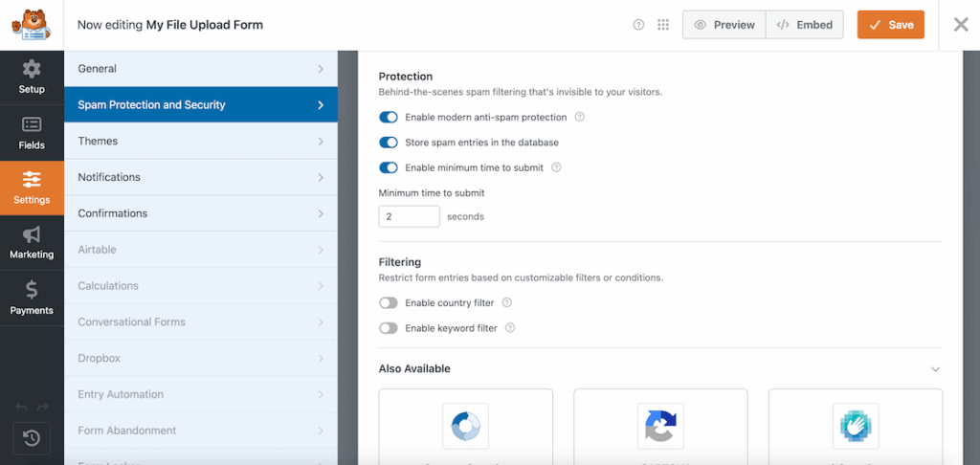Open the Confirmations settings section
Image resolution: width=980 pixels, height=465 pixels.
point(201,213)
